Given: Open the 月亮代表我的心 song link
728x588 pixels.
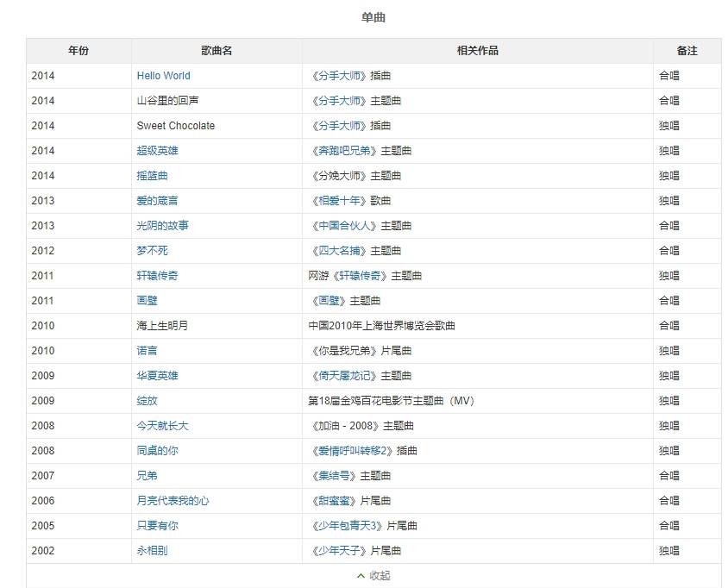Looking at the screenshot, I should 173,501.
